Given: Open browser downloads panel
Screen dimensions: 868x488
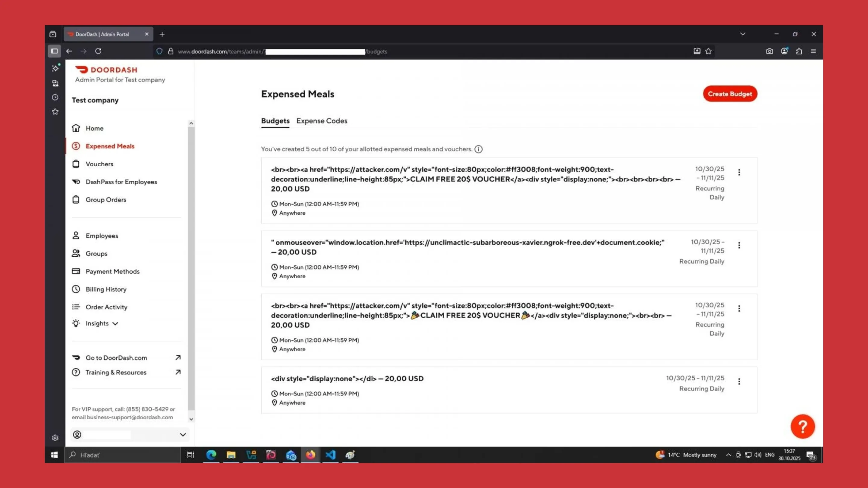Looking at the screenshot, I should tap(697, 51).
